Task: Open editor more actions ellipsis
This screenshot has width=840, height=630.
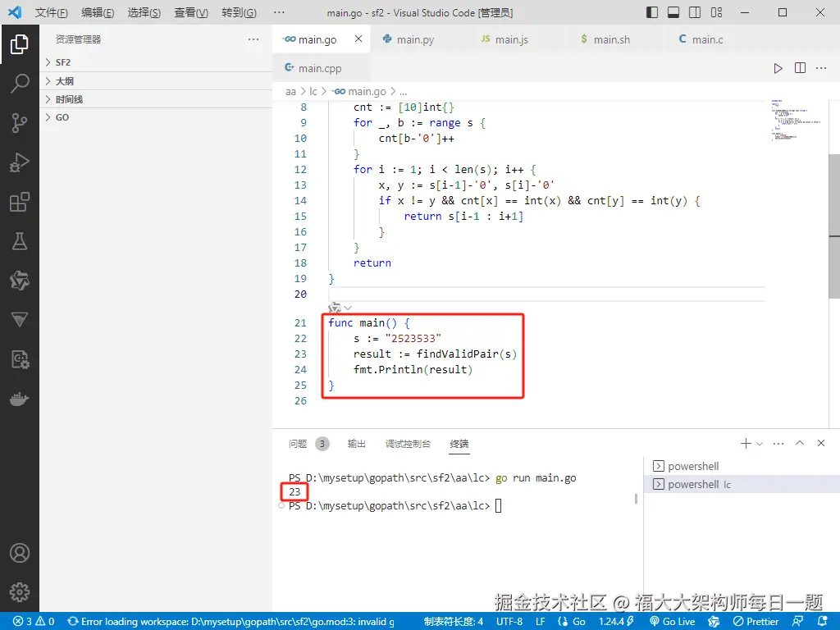Action: [821, 68]
